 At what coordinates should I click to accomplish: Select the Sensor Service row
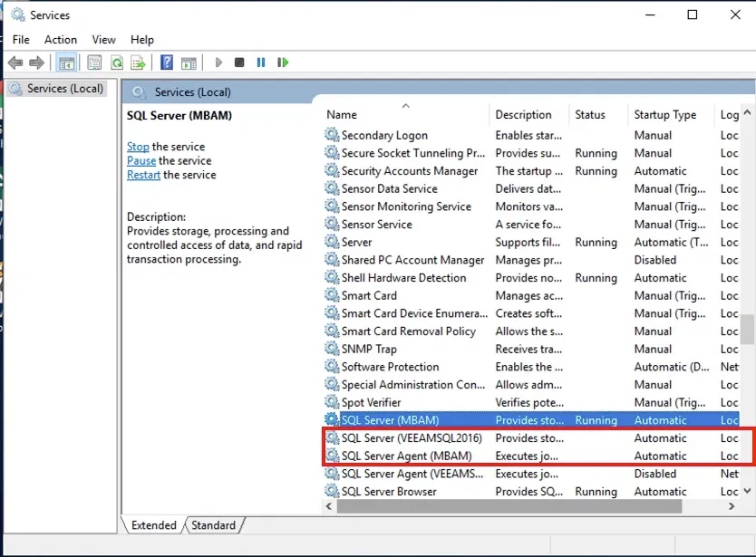point(531,224)
